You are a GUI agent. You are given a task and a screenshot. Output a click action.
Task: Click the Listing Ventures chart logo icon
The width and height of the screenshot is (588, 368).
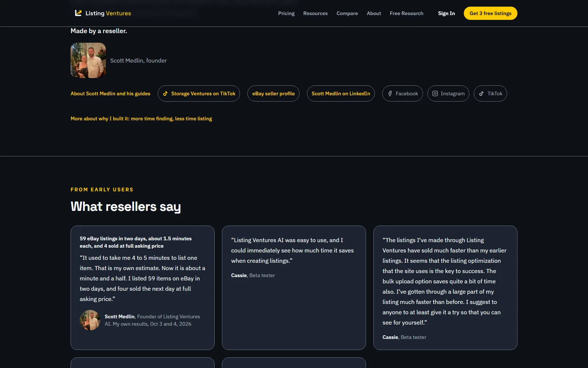(x=78, y=13)
